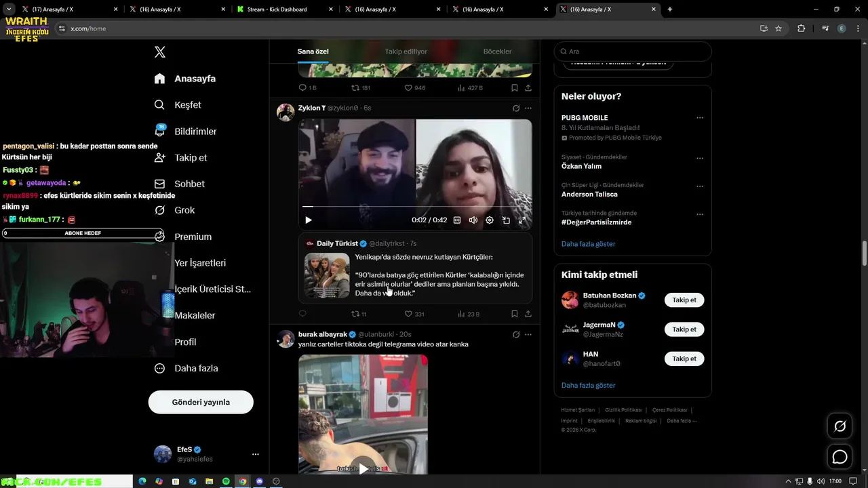
Task: Open video settings gear
Action: coord(490,220)
